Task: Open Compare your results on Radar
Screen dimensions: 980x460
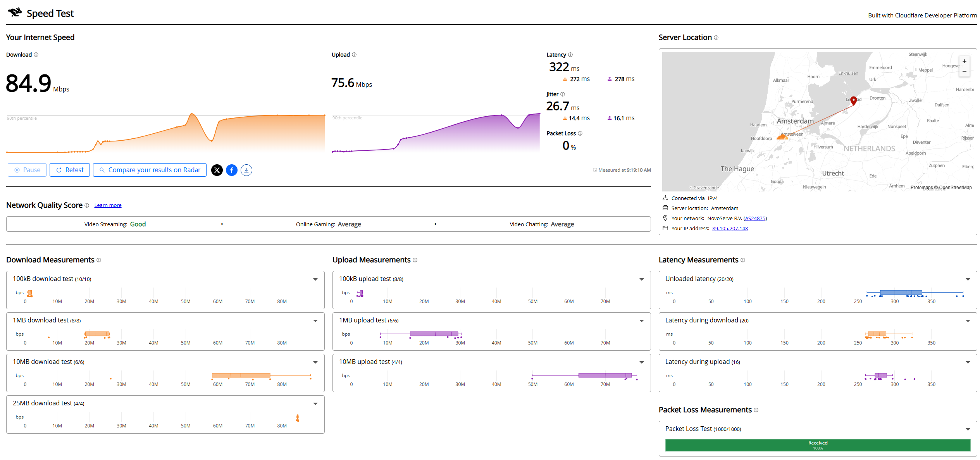Action: [150, 170]
